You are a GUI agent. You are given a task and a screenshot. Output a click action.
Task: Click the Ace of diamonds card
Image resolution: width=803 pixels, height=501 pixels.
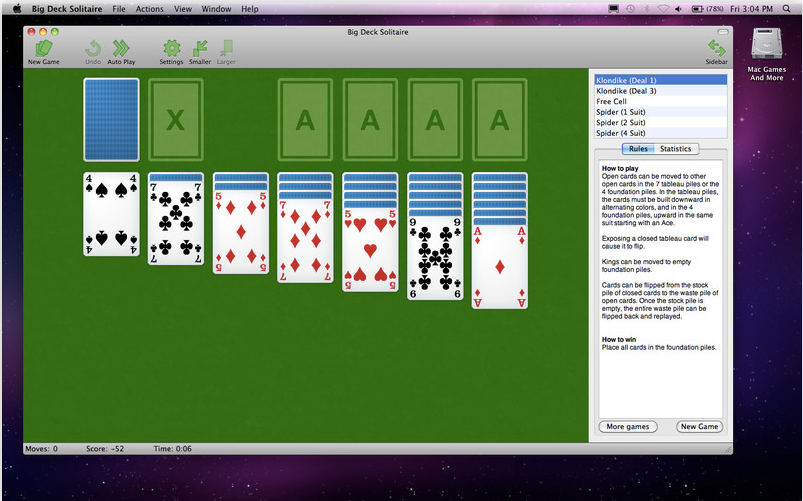(x=499, y=267)
